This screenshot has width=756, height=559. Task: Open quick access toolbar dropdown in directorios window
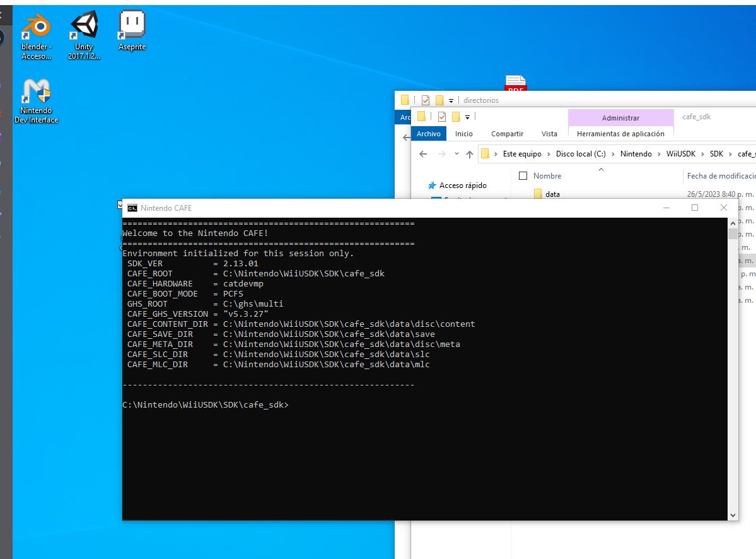point(451,100)
